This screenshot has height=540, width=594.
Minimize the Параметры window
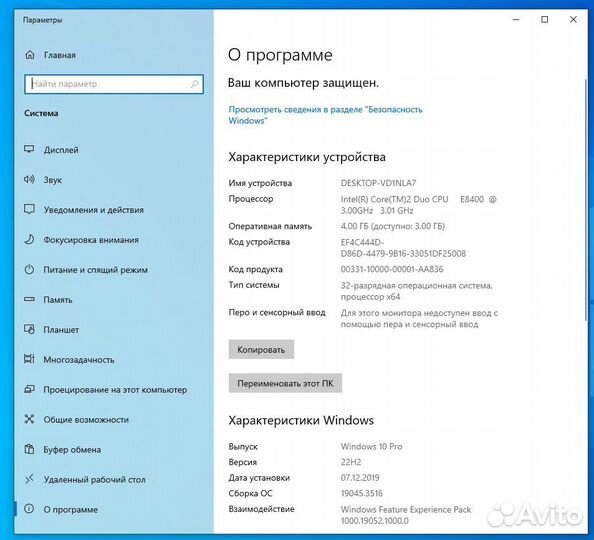[x=516, y=19]
